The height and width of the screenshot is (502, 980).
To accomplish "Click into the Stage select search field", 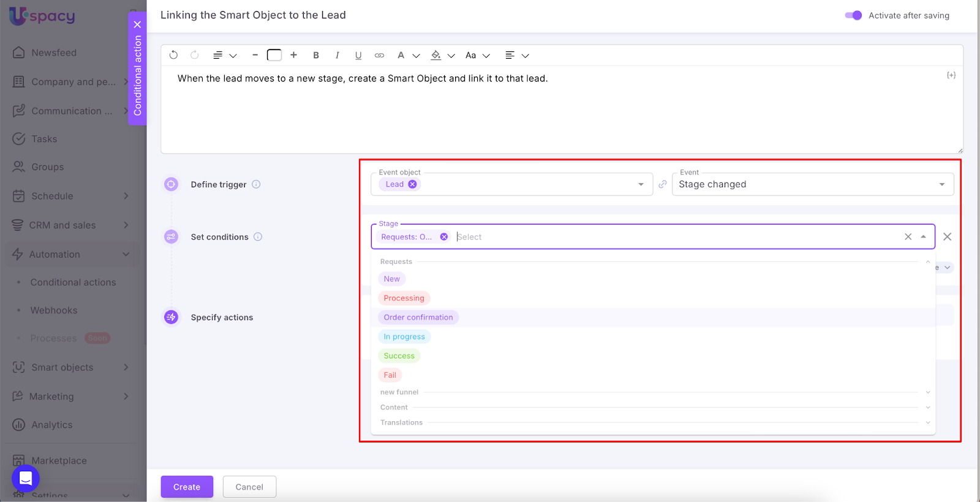I will (674, 237).
